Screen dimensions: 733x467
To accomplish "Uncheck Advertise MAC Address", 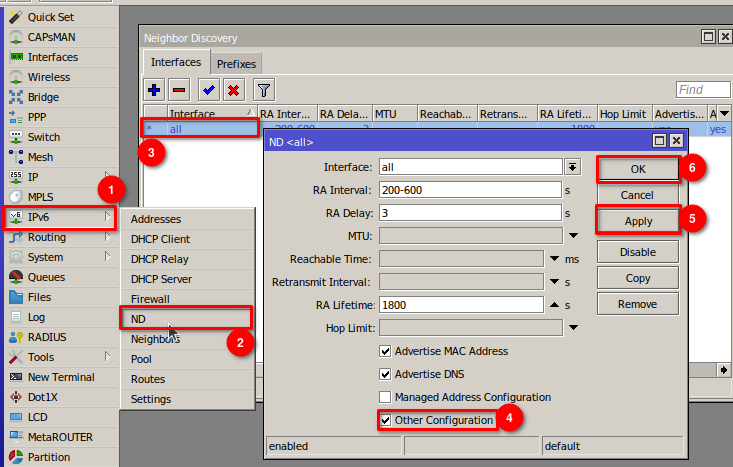I will 386,352.
